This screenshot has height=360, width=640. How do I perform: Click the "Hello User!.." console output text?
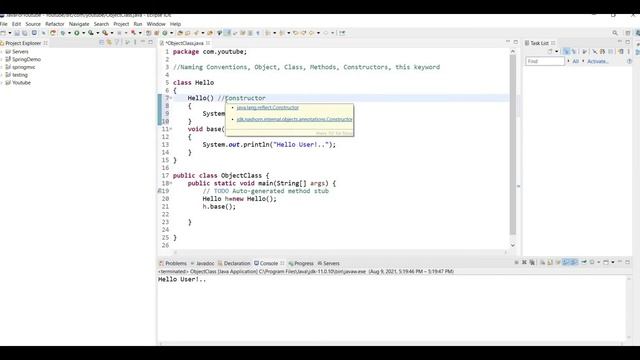pos(182,280)
